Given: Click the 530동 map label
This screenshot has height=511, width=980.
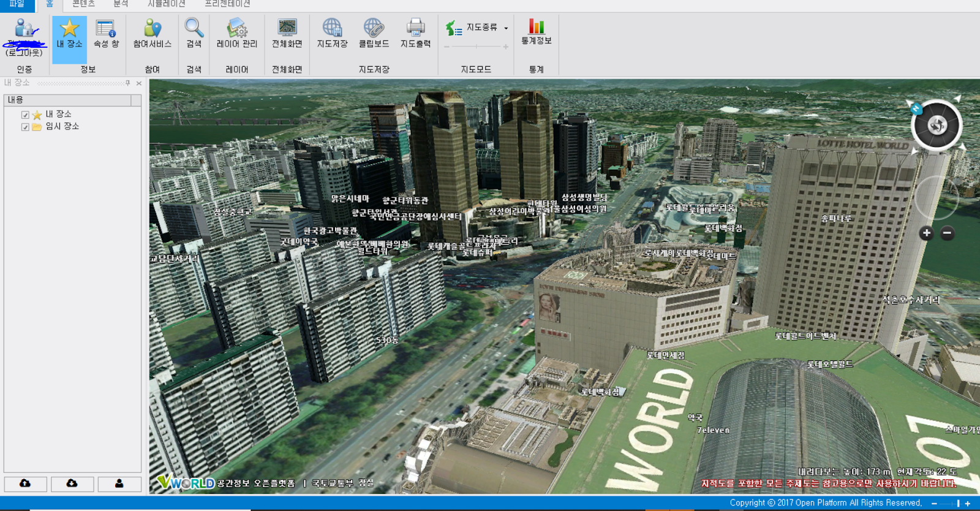Looking at the screenshot, I should pos(387,340).
